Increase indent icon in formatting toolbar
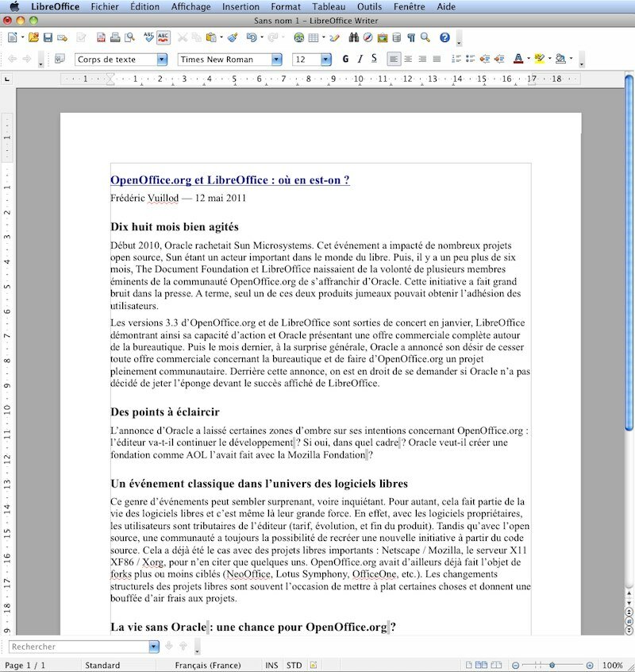Screen dimensions: 635x672 click(x=499, y=59)
